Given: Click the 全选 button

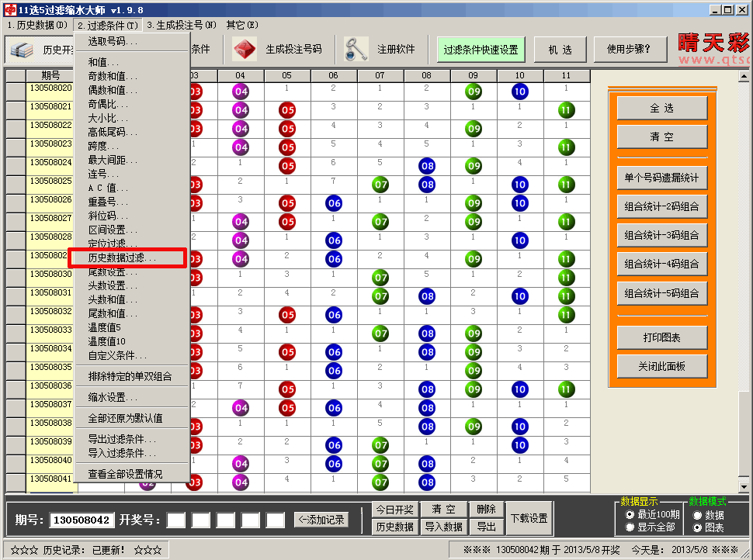Looking at the screenshot, I should 661,109.
